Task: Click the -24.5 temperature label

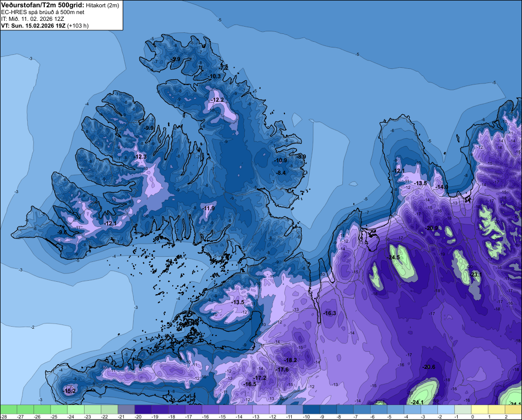Action: pyautogui.click(x=393, y=258)
